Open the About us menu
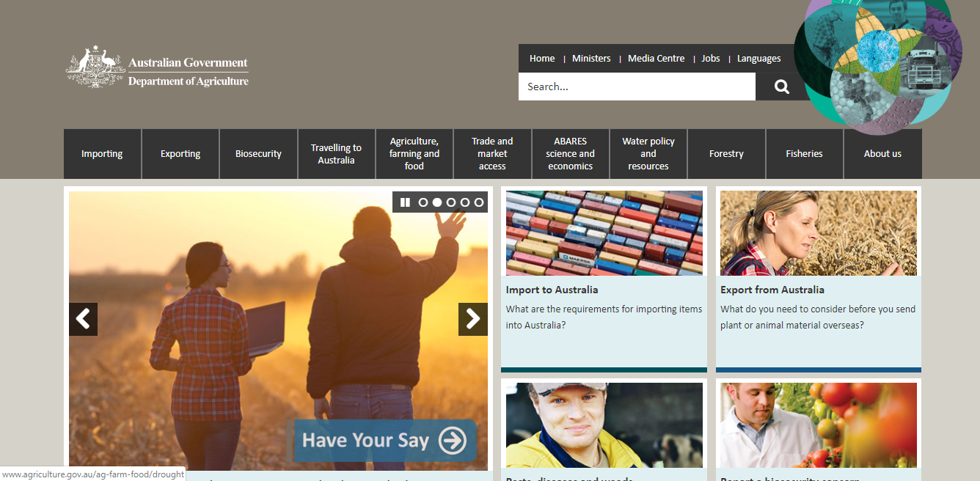Image resolution: width=980 pixels, height=481 pixels. click(882, 154)
